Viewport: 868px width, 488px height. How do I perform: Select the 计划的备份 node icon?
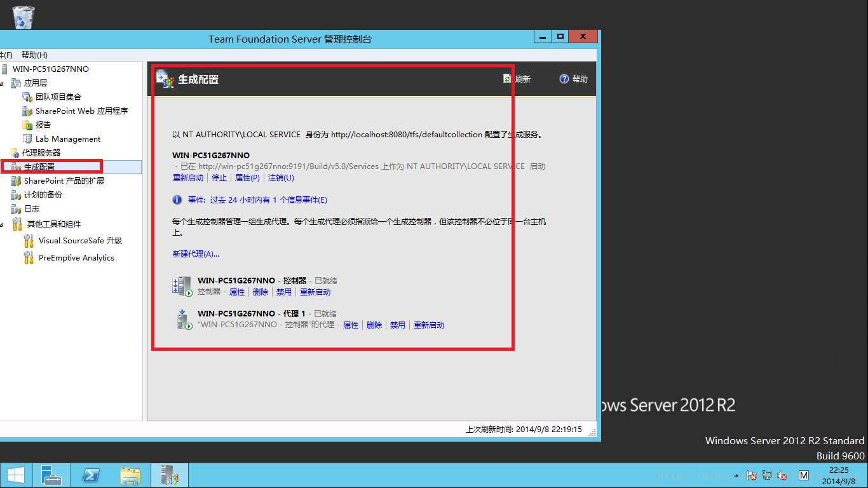coord(16,194)
